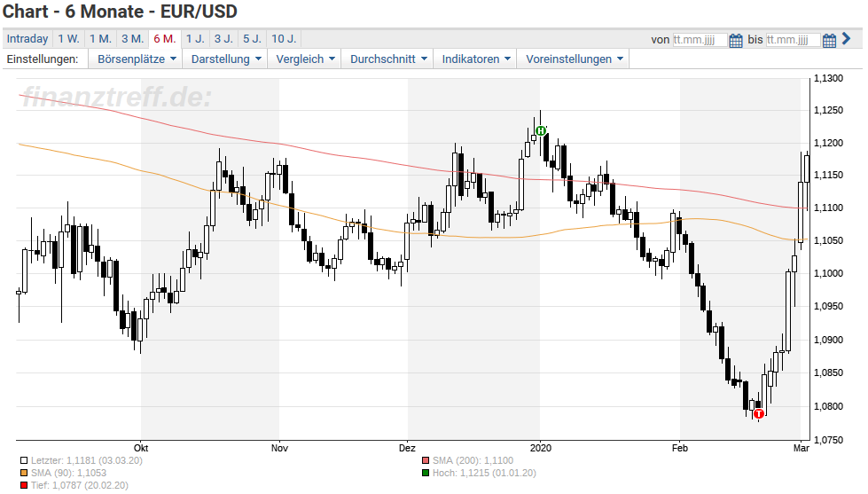This screenshot has width=868, height=494.
Task: Open the Durchschnitt dropdown
Action: tap(388, 59)
